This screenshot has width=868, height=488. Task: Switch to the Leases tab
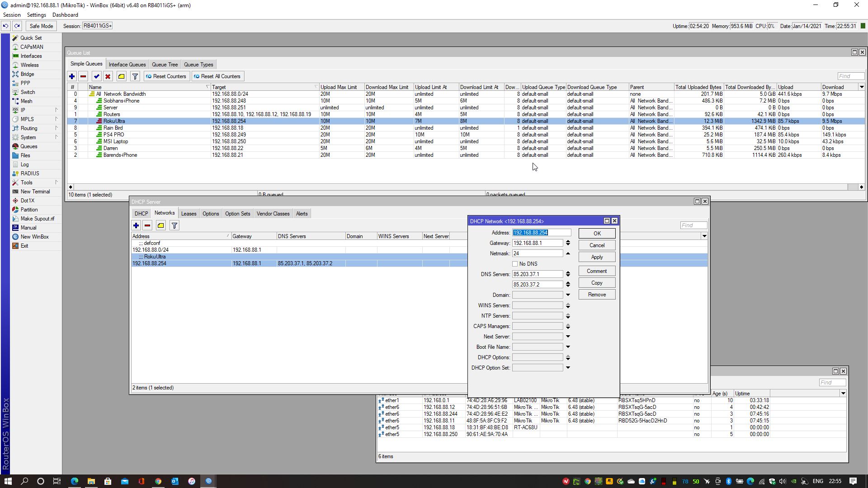coord(189,214)
